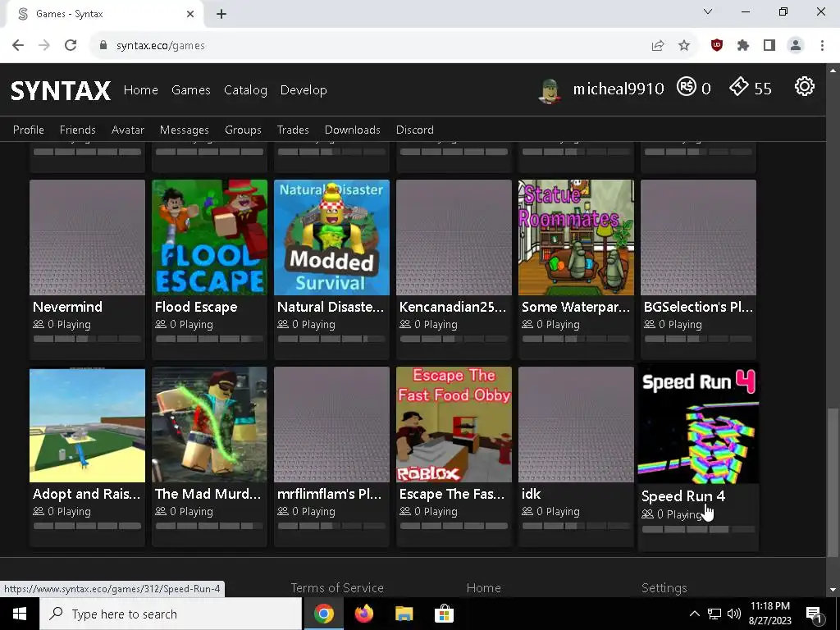840x630 pixels.
Task: Click the Windows taskbar search box
Action: tap(171, 614)
